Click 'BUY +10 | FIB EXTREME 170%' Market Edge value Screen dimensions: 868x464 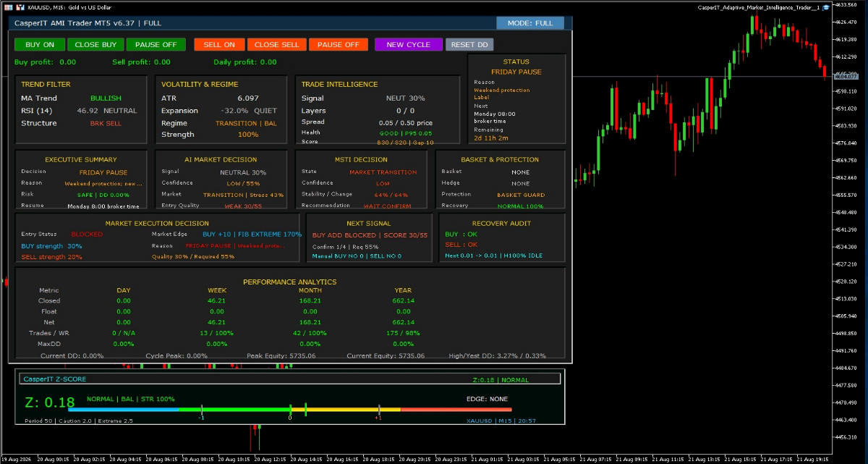252,235
